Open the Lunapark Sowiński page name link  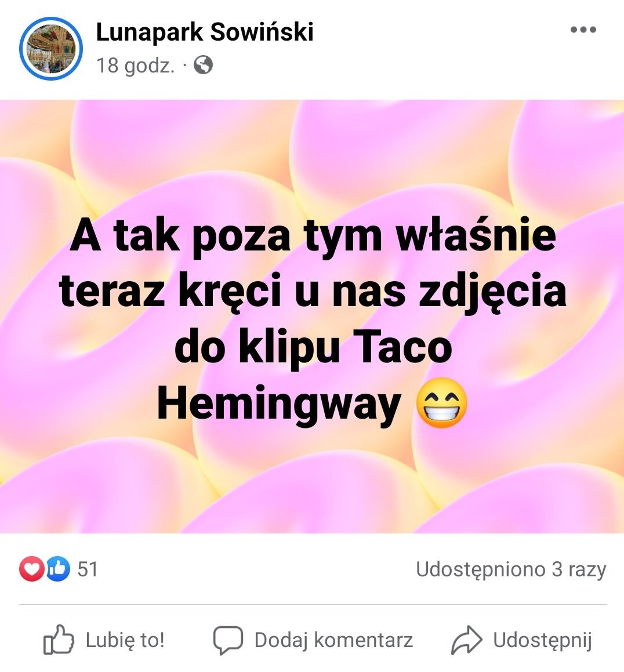tap(205, 32)
